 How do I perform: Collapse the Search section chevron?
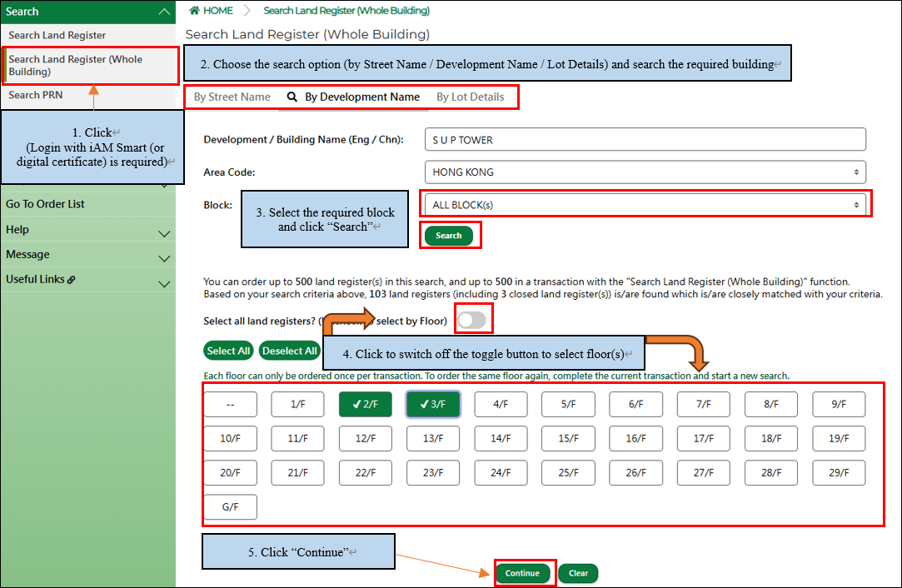click(164, 12)
